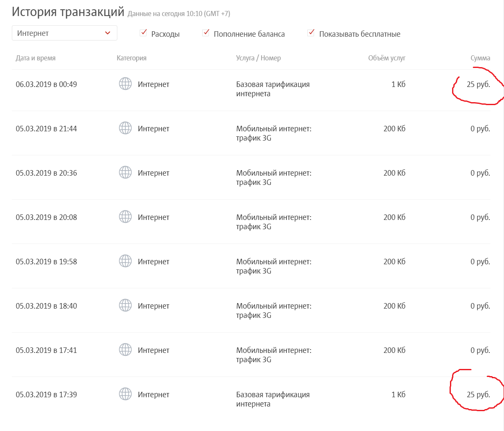The width and height of the screenshot is (504, 431).
Task: Click globe icon in 05.03.2019 20:36 row
Action: click(125, 173)
